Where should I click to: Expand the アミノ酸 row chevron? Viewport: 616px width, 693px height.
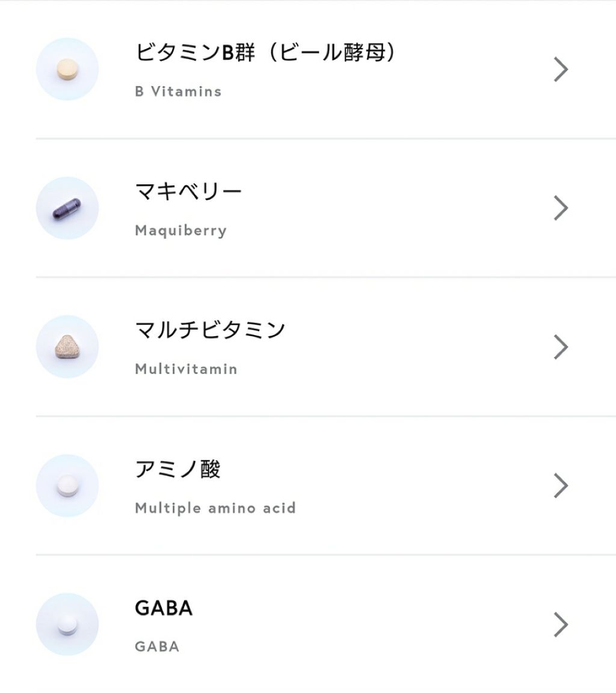[x=561, y=485]
